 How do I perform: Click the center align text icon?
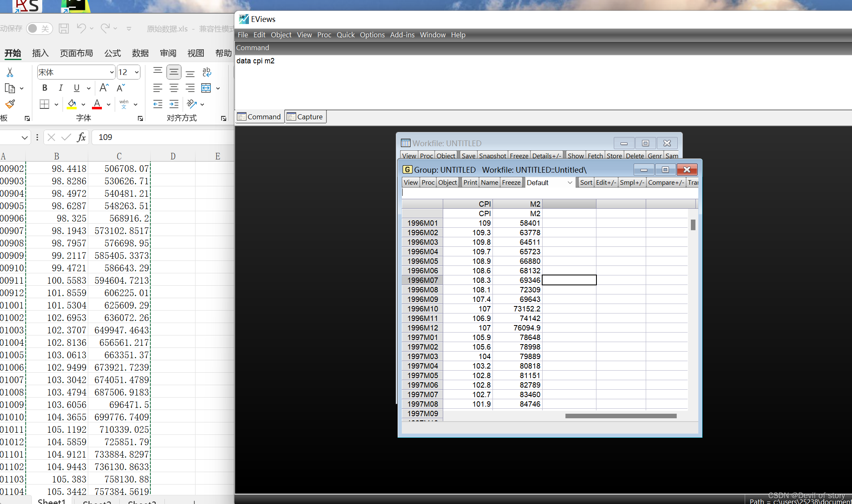point(174,88)
